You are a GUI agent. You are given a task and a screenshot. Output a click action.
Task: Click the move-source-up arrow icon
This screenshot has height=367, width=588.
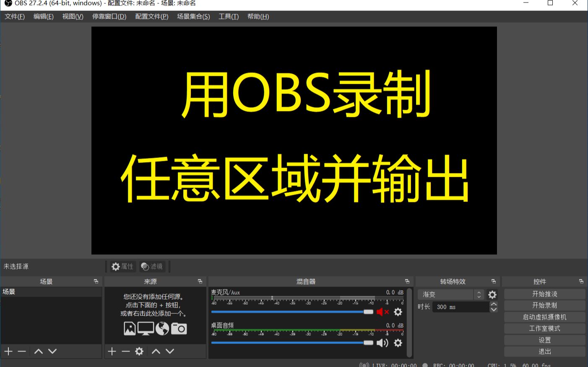coord(156,351)
